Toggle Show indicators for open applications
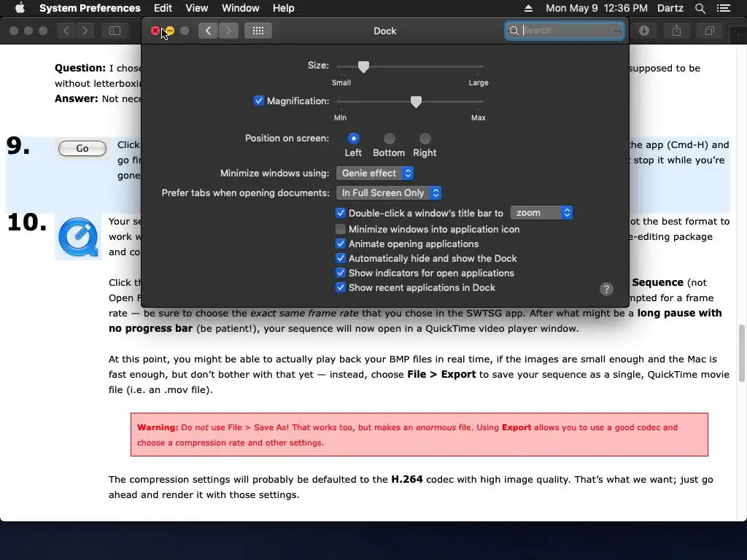747x560 pixels. [340, 273]
